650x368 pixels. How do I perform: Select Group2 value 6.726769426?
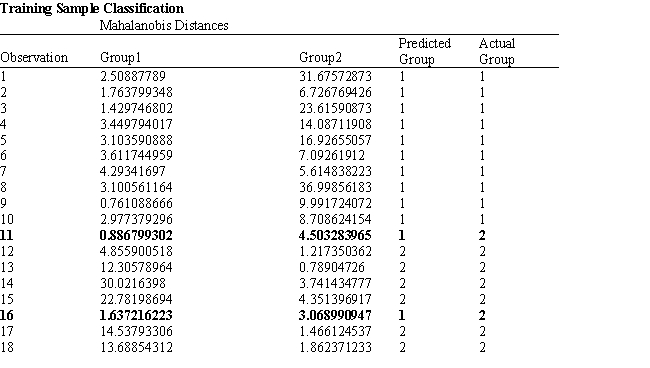[335, 92]
